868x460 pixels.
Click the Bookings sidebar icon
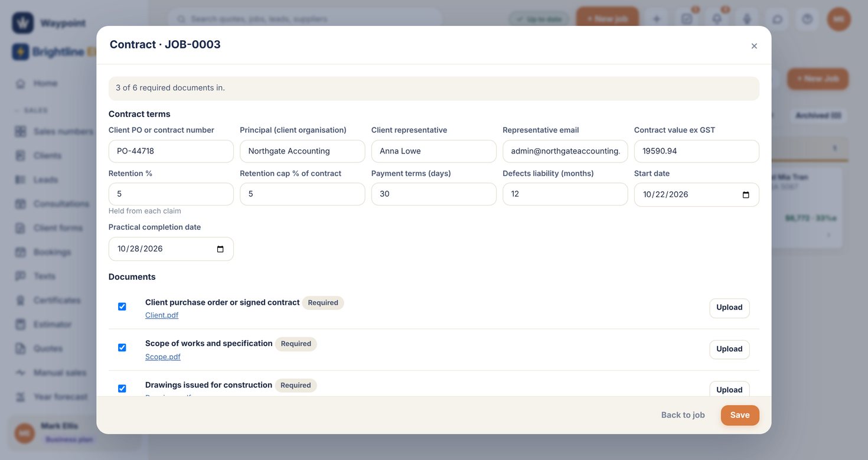(x=21, y=252)
